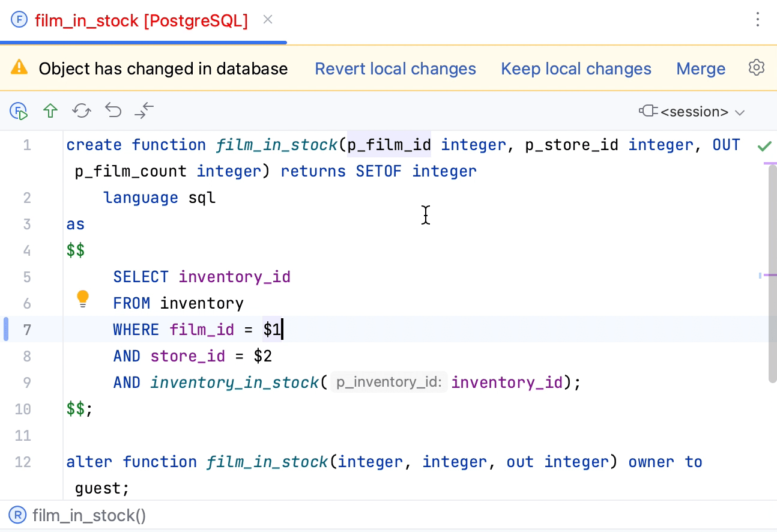Screen dimensions: 777x532
Task: Expand the session selector dropdown
Action: point(740,112)
